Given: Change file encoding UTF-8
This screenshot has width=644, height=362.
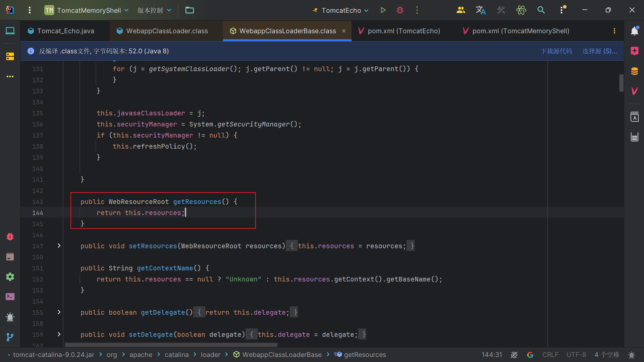Looking at the screenshot, I should (x=576, y=355).
